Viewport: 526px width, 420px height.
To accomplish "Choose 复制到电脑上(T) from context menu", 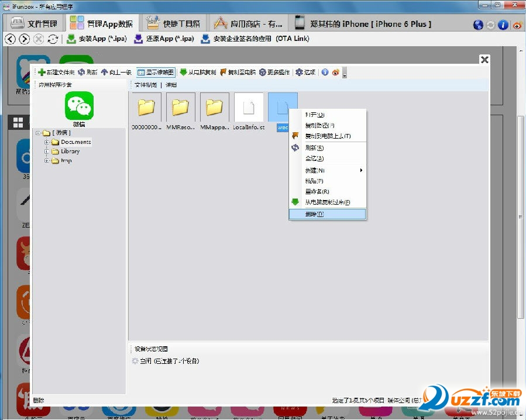I will coord(328,136).
